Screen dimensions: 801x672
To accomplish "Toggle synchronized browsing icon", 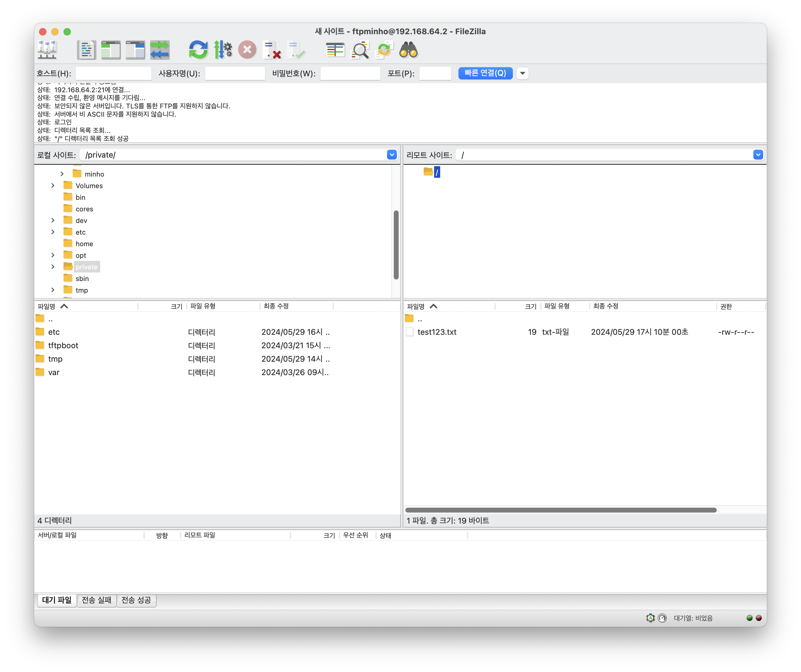I will pos(384,50).
